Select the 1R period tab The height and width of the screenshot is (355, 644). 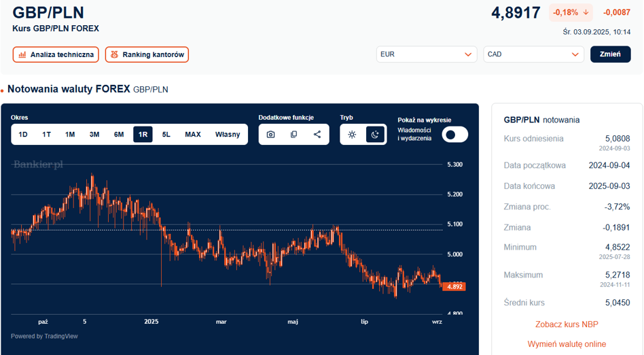143,135
